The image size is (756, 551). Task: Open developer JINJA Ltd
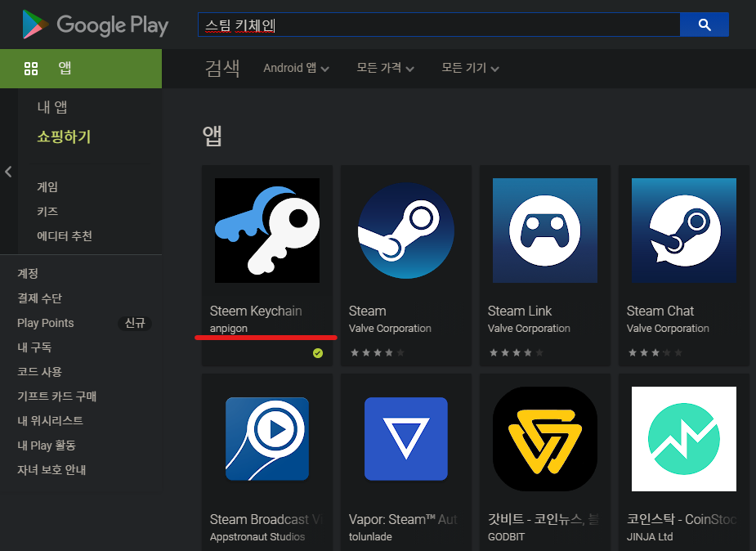click(650, 537)
